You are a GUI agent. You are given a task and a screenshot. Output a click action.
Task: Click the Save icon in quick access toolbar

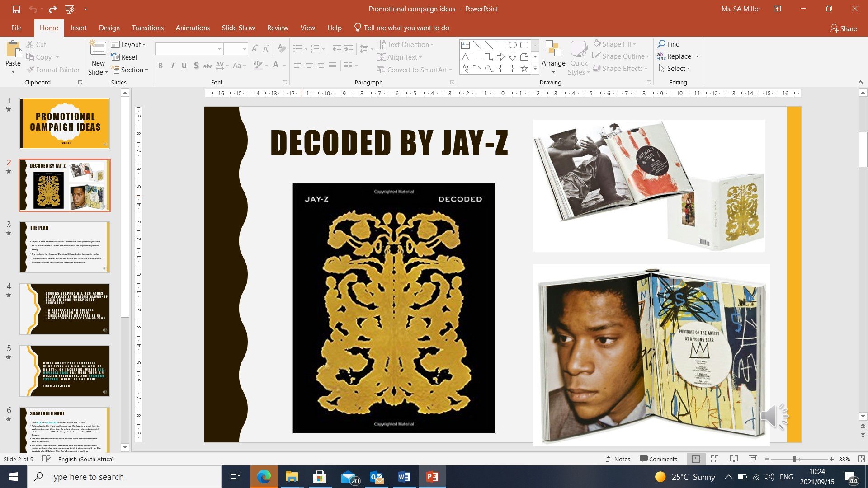16,9
